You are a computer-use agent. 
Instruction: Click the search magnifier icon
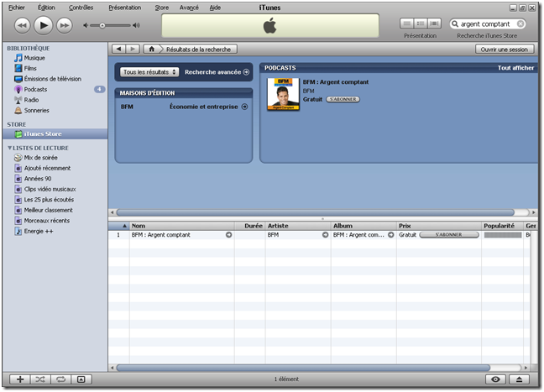pos(455,24)
